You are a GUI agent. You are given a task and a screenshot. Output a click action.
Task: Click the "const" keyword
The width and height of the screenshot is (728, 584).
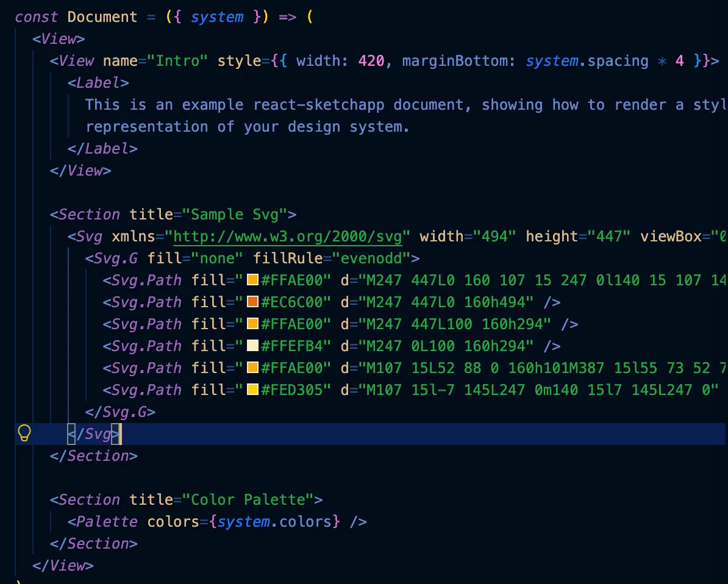tap(36, 17)
